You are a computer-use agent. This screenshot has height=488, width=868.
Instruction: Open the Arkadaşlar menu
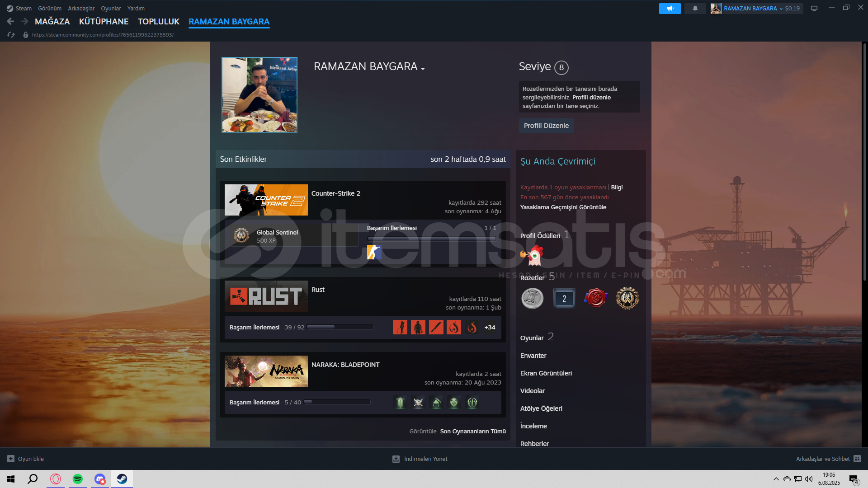(x=81, y=9)
